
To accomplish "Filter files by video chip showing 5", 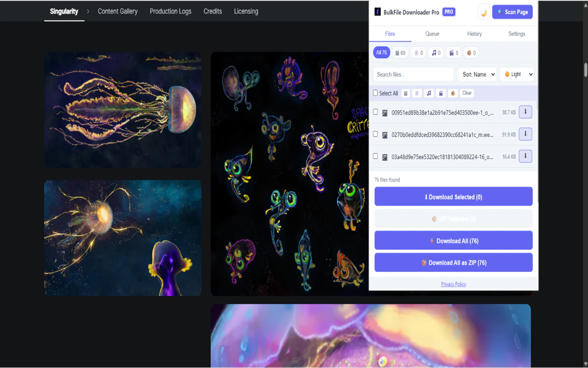I will [x=453, y=53].
